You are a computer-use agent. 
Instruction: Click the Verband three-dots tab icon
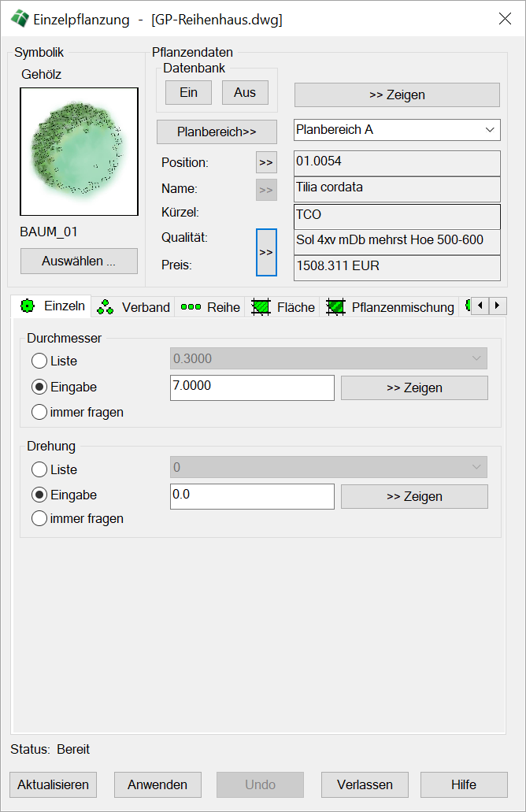(105, 307)
